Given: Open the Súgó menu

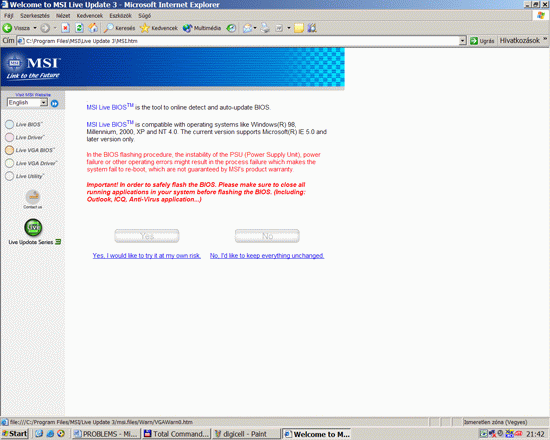Looking at the screenshot, I should 145,16.
